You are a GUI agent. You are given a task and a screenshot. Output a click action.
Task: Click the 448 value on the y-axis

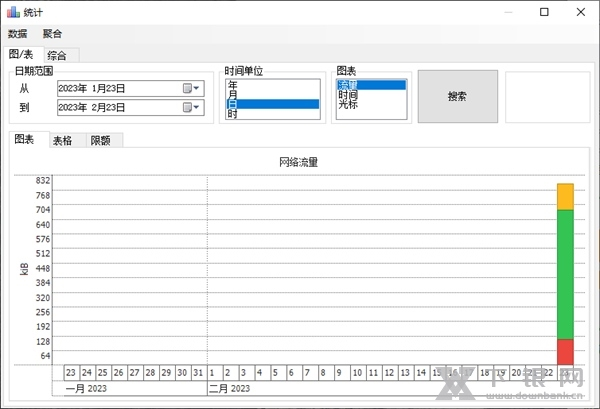[x=43, y=269]
